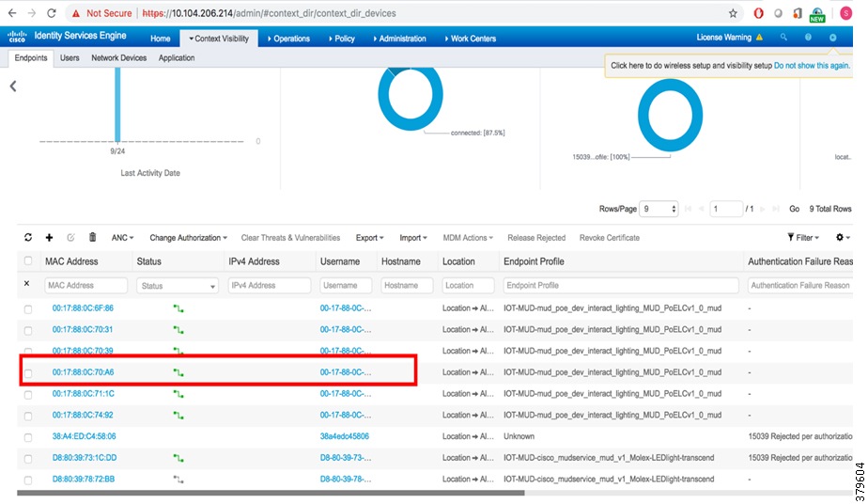The height and width of the screenshot is (504, 868).
Task: Open table settings gear dropdown
Action: [843, 237]
